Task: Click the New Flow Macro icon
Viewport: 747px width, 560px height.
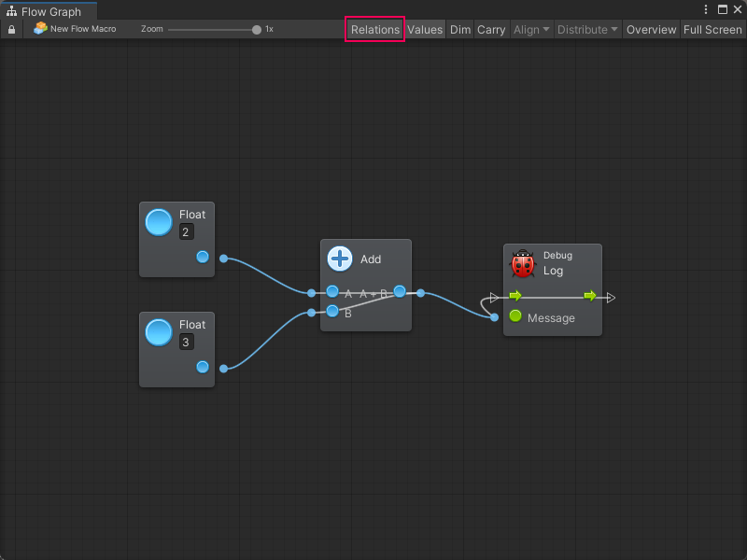Action: [x=40, y=29]
